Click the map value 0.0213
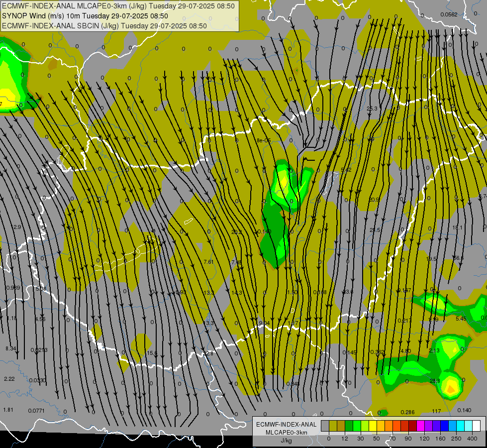Image resolution: width=487 pixels, height=448 pixels. (x=39, y=350)
